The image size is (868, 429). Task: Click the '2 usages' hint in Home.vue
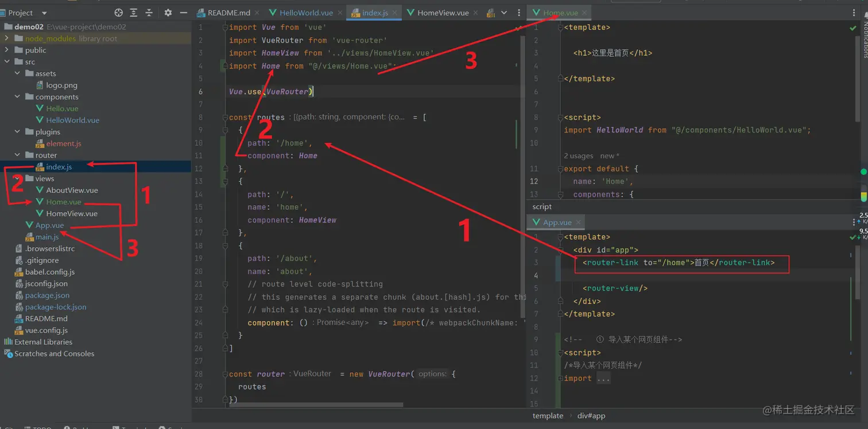coord(579,155)
